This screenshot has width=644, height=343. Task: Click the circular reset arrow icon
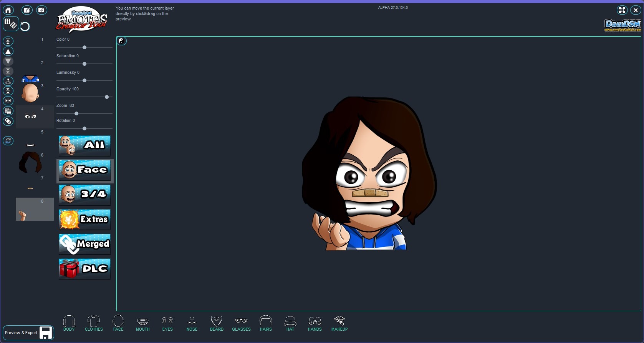(25, 27)
